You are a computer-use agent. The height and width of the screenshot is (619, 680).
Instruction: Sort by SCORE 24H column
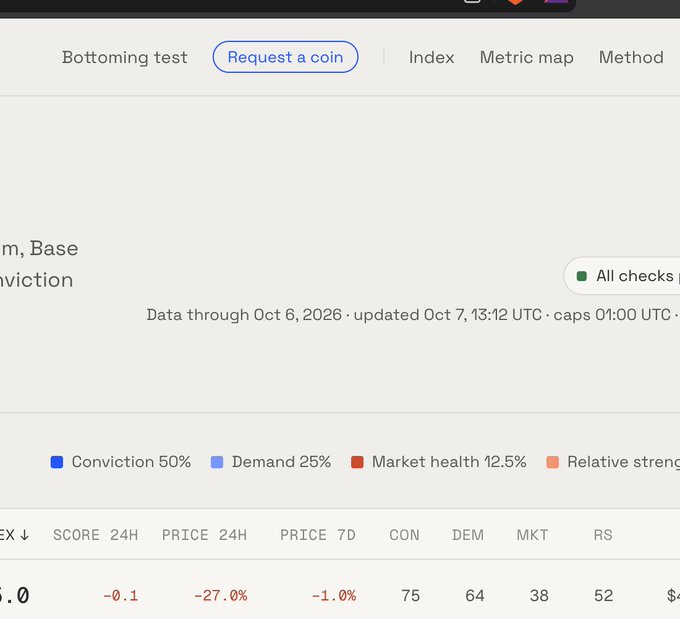(95, 535)
